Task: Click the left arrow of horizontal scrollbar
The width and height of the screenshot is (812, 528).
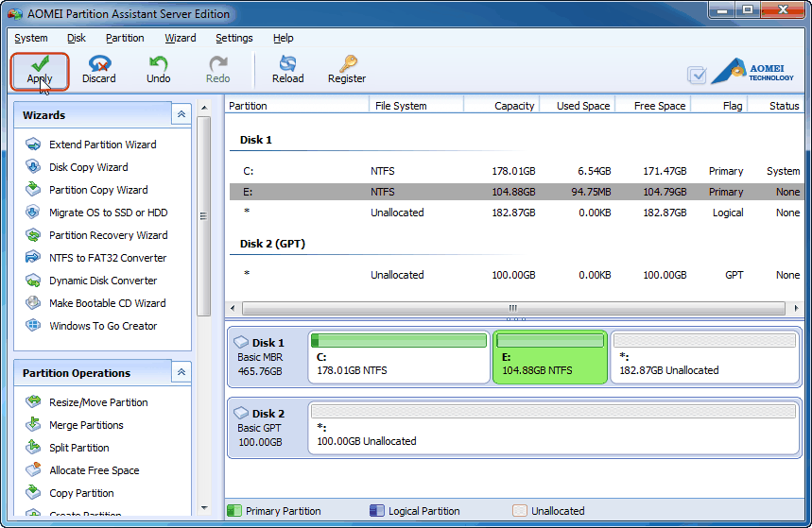Action: [233, 309]
